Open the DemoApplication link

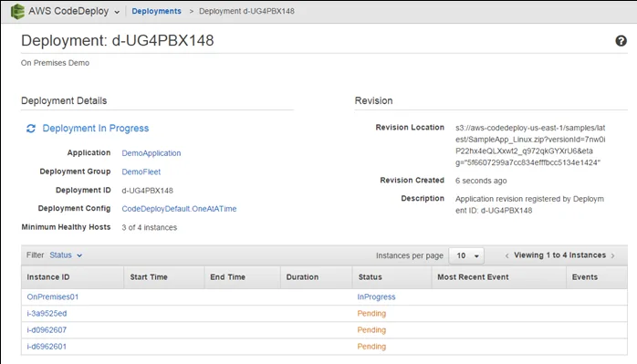click(x=151, y=153)
